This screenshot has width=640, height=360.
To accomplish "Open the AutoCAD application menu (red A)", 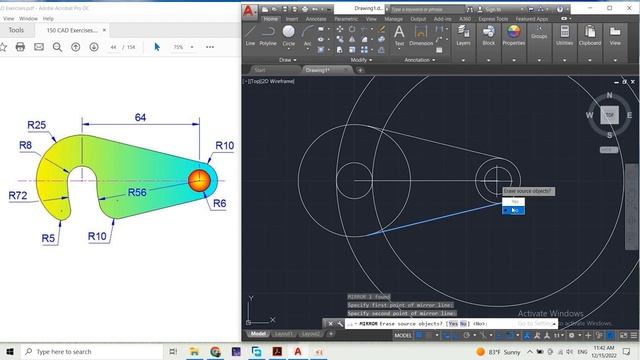I will pos(248,11).
